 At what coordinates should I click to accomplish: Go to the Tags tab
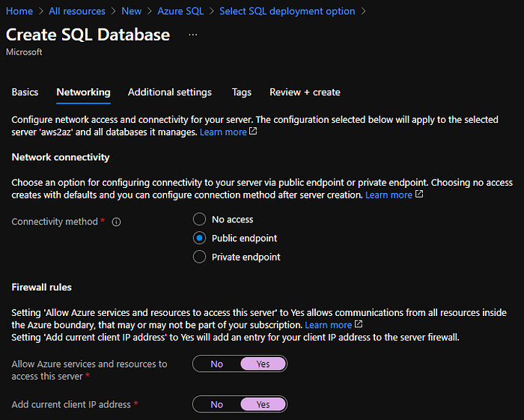point(241,92)
